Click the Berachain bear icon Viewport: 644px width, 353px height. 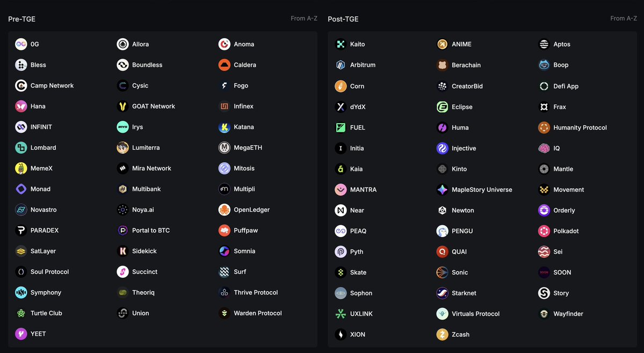pos(443,65)
